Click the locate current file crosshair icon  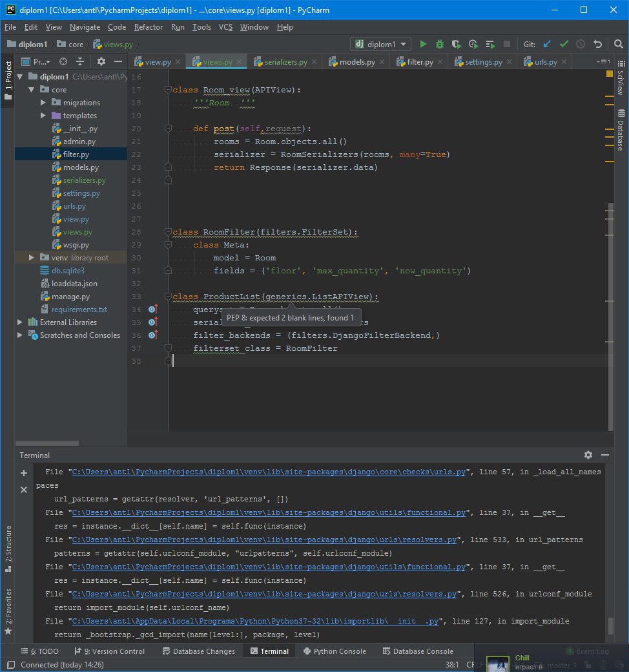(x=63, y=62)
